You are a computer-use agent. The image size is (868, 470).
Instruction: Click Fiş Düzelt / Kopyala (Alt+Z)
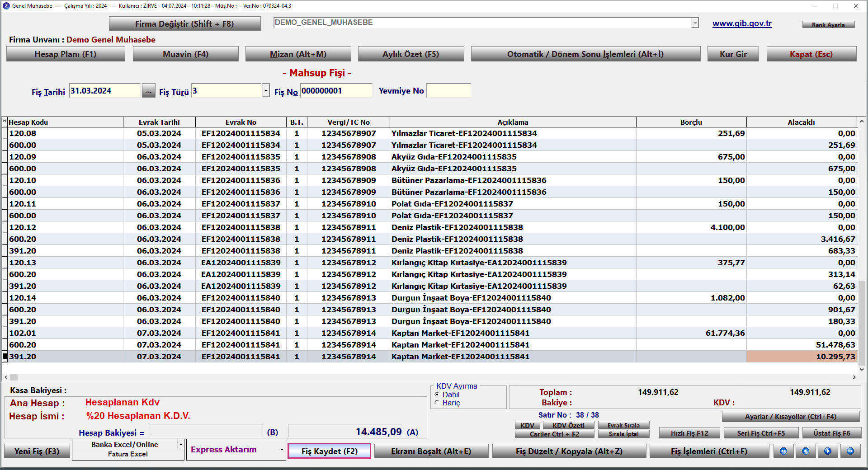(x=569, y=451)
